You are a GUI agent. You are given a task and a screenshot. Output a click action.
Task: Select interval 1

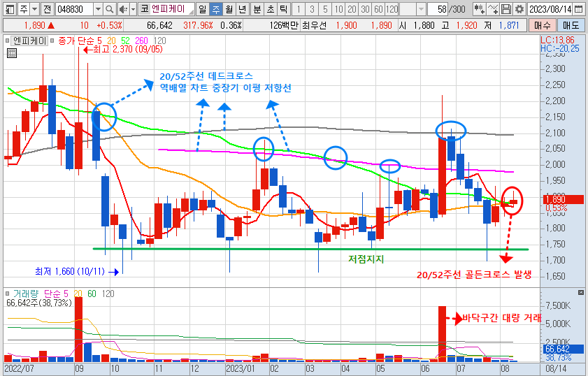click(x=299, y=9)
